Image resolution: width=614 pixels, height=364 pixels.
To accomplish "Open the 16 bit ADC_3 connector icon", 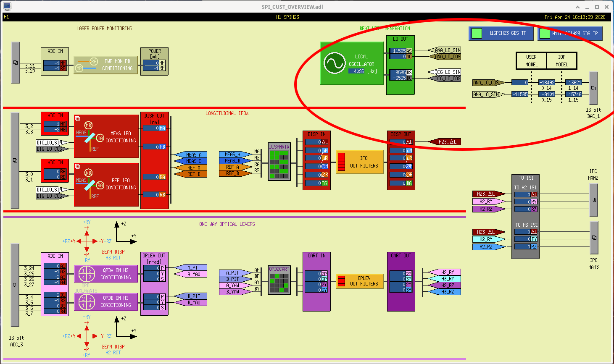I will tap(15, 285).
